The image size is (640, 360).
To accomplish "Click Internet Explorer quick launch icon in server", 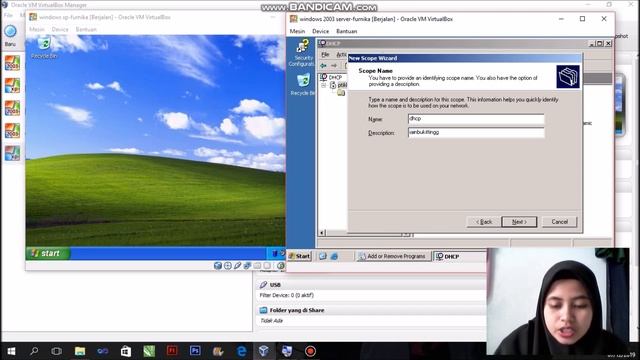I will pos(334,256).
